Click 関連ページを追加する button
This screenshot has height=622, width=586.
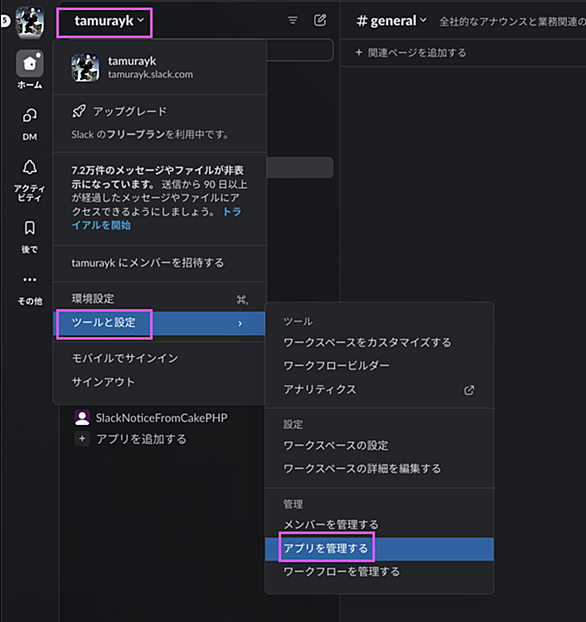[411, 53]
